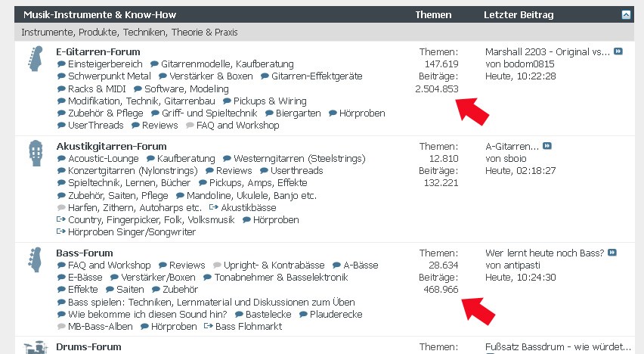Viewport: 644px width, 354px height.
Task: Collapse the Musik-Instrumente & Know-How category
Action: coord(626,15)
